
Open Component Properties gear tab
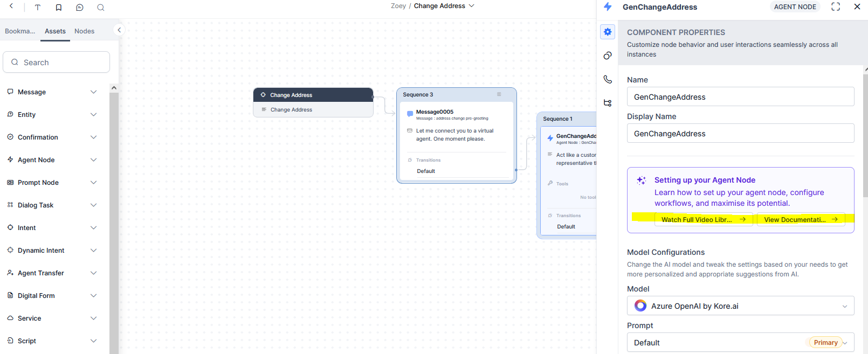pyautogui.click(x=608, y=32)
